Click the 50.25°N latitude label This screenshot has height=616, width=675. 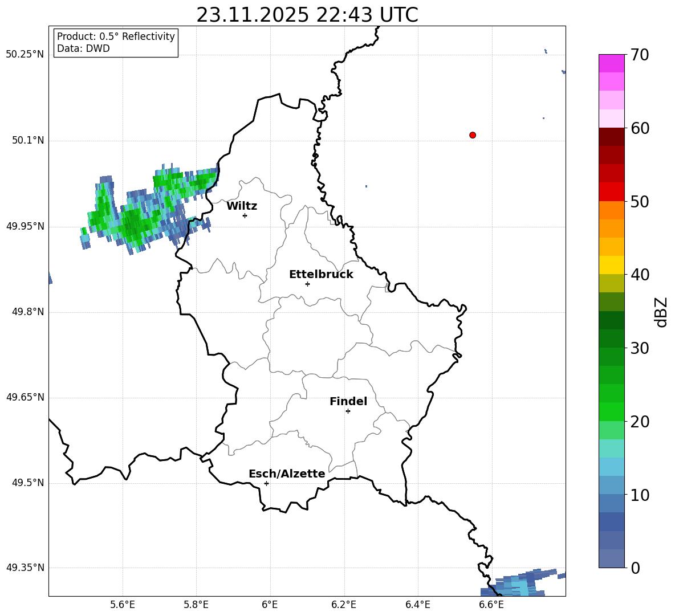click(25, 55)
